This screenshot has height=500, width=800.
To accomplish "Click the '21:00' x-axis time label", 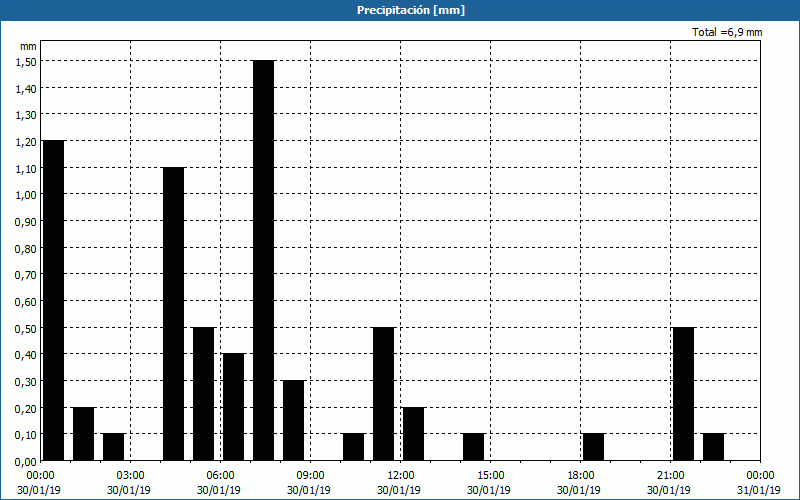I will (670, 476).
